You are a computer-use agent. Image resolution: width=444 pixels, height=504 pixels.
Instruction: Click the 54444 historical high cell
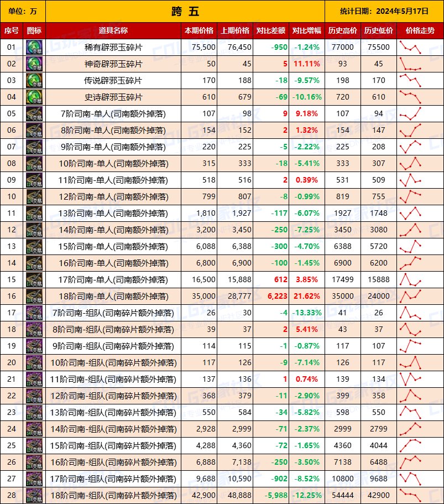[343, 496]
